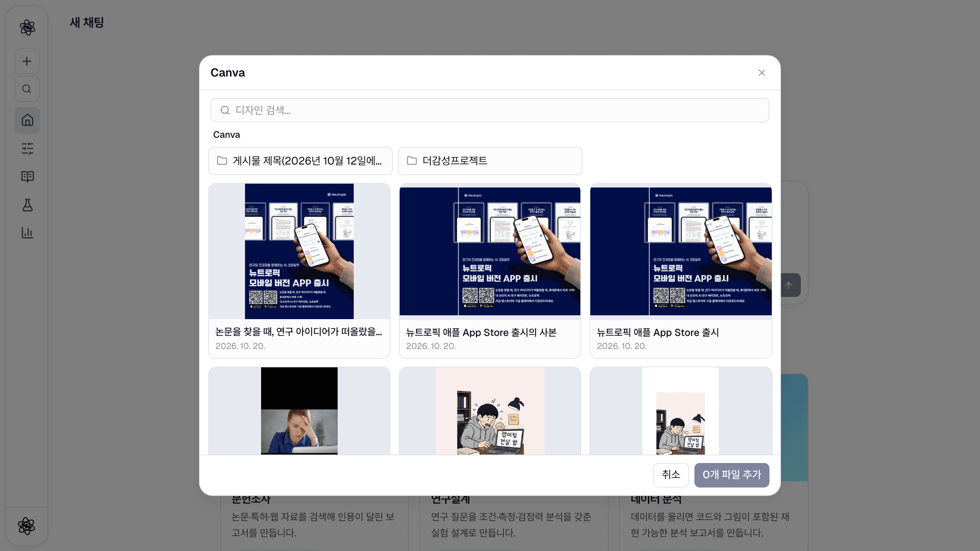The width and height of the screenshot is (980, 551).
Task: Open the 더감성프로젝트 folder
Action: click(490, 161)
